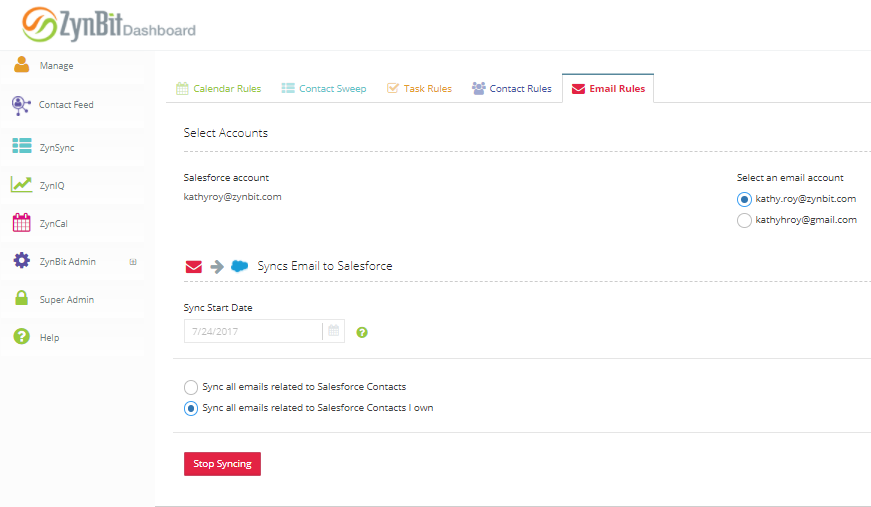The width and height of the screenshot is (871, 507).
Task: Click the Contact Rules people icon
Action: tap(478, 88)
